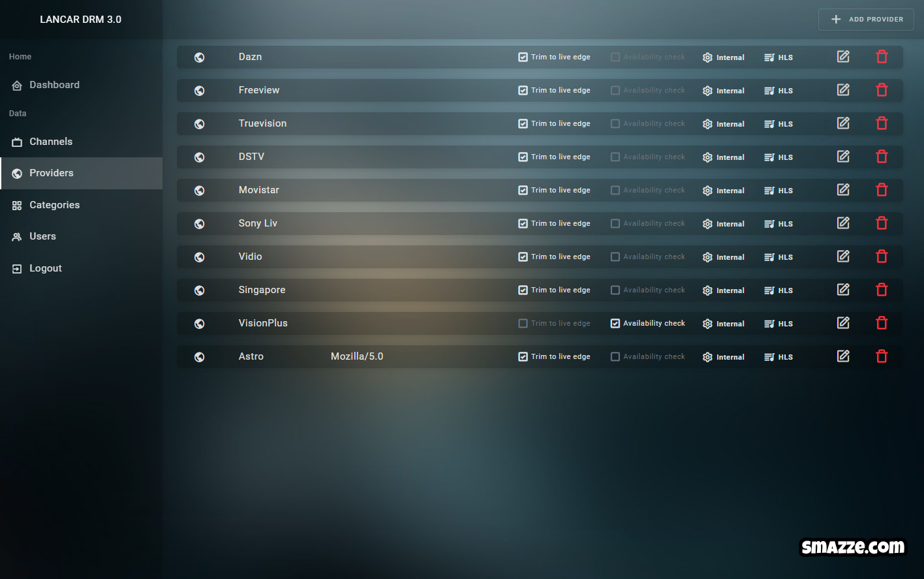Enable Availability check for DSTV
This screenshot has height=579, width=924.
click(x=615, y=157)
